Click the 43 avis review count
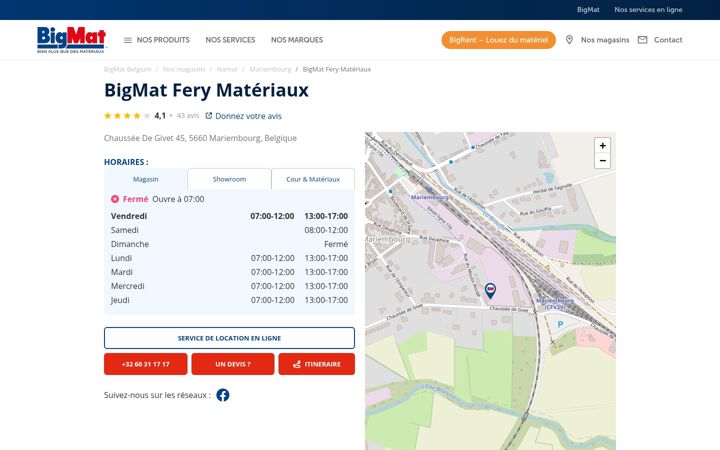720x450 pixels. coord(188,116)
